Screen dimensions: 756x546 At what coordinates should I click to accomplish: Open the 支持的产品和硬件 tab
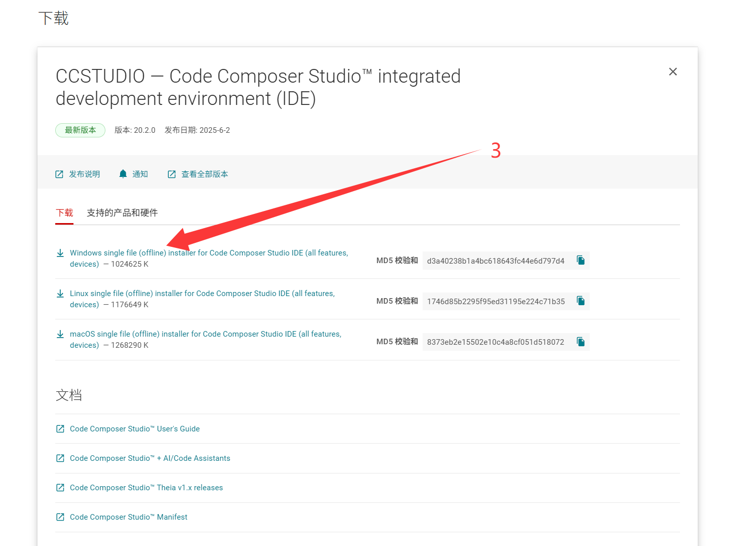click(x=122, y=213)
